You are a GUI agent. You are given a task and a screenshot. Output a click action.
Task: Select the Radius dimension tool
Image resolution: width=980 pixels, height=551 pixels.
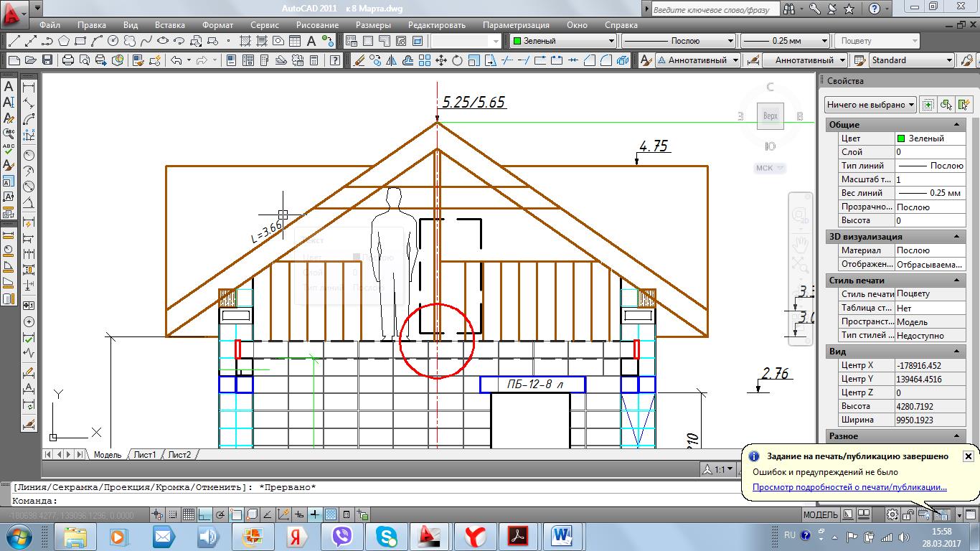tap(29, 155)
